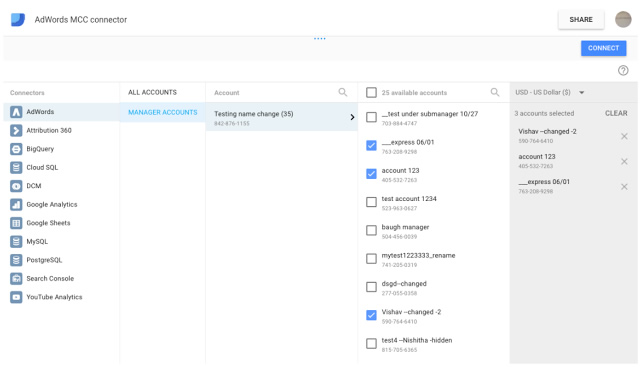The image size is (640, 367).
Task: Click the Data Studio logo icon
Action: point(18,20)
